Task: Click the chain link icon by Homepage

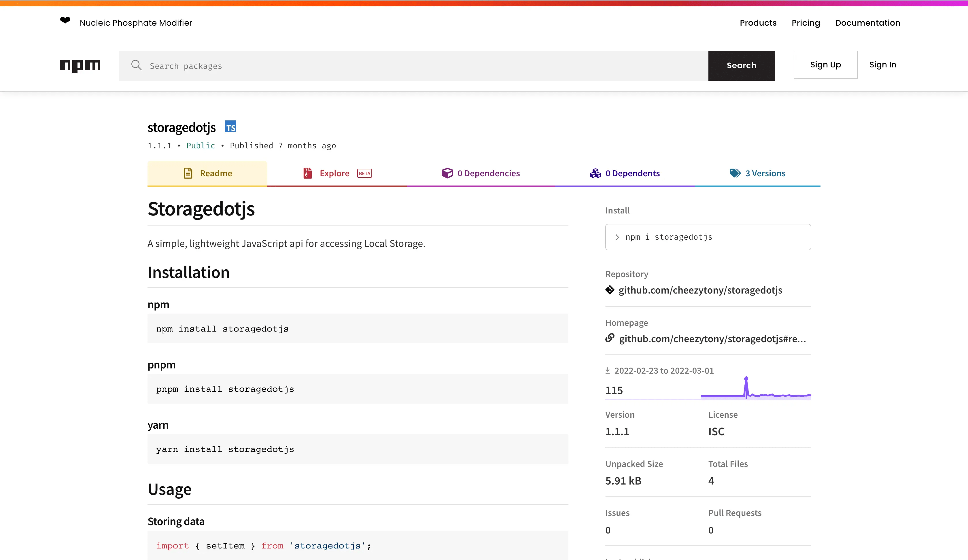Action: [610, 338]
